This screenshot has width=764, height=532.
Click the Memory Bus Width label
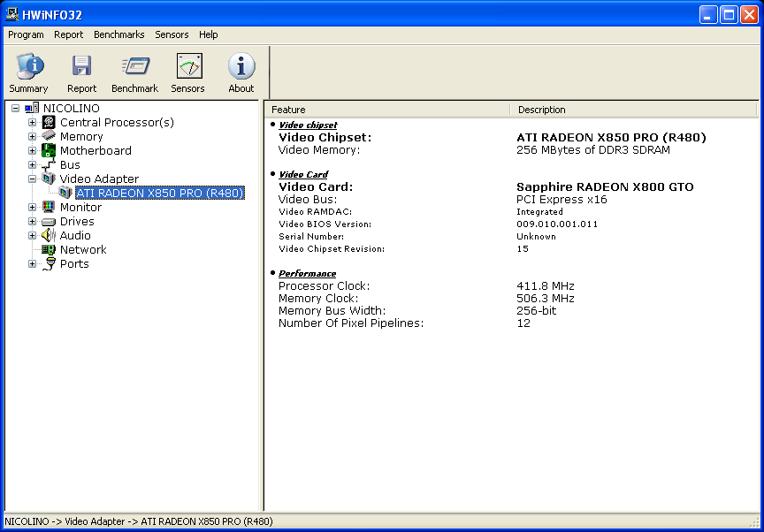[332, 310]
